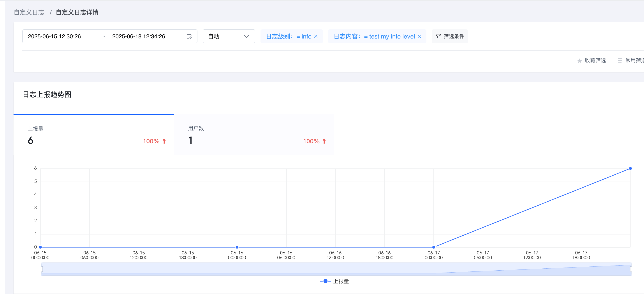Screen dimensions: 644x294
Task: Select the 上报量 metric tab
Action: coord(93,135)
